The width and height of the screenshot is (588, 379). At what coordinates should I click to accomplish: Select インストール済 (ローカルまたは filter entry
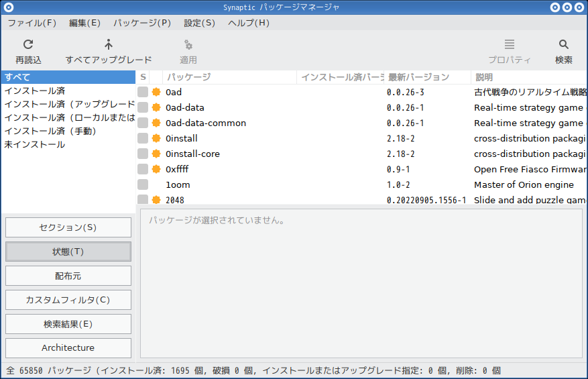click(x=68, y=117)
